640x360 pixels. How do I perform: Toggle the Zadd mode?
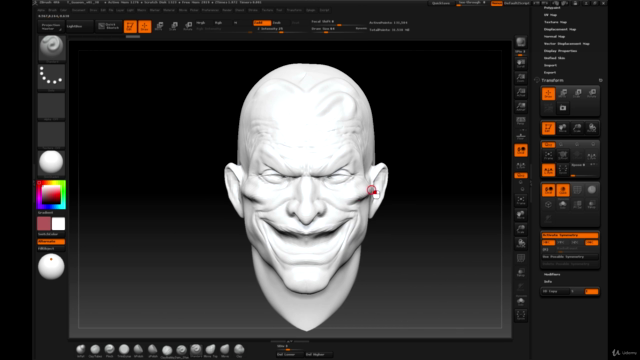pyautogui.click(x=262, y=23)
